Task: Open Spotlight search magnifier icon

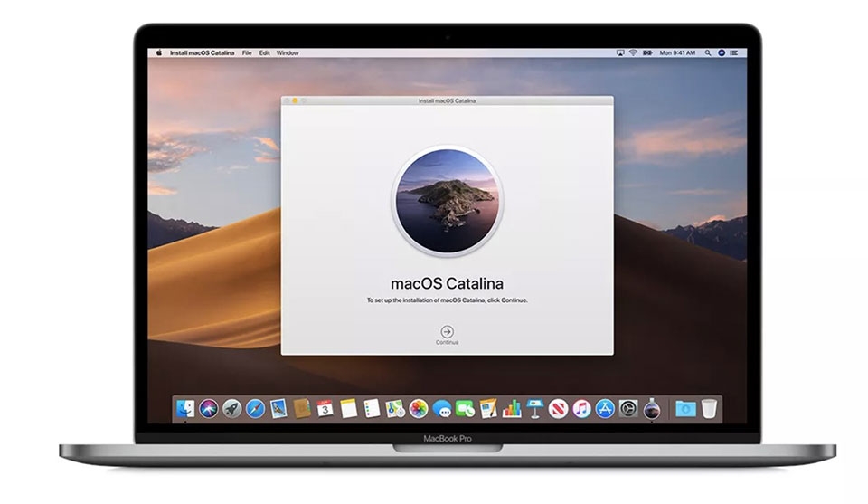Action: click(707, 53)
